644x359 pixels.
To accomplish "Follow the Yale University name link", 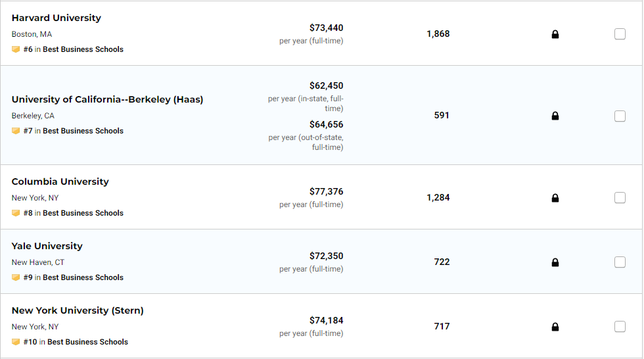I will 47,246.
